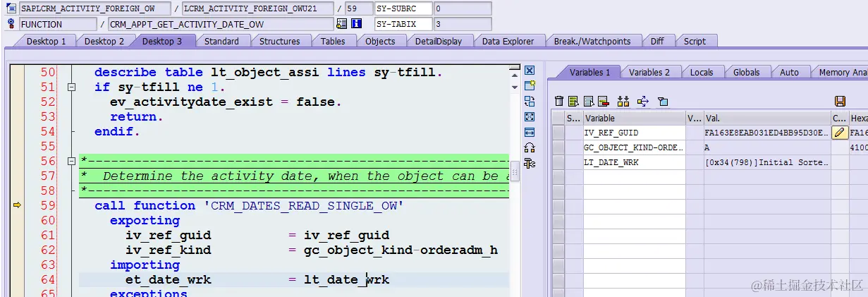Click the pencil change icon for IV_REF_GUID

pos(840,133)
